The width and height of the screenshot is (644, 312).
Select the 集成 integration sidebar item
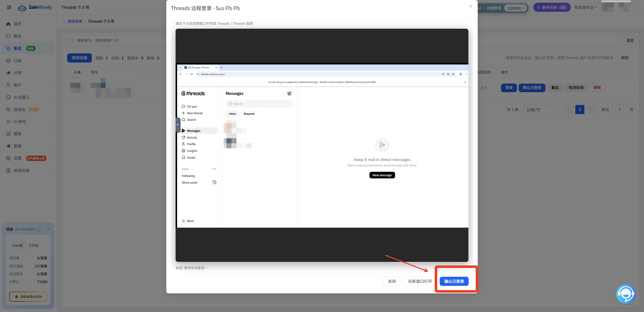pyautogui.click(x=28, y=48)
